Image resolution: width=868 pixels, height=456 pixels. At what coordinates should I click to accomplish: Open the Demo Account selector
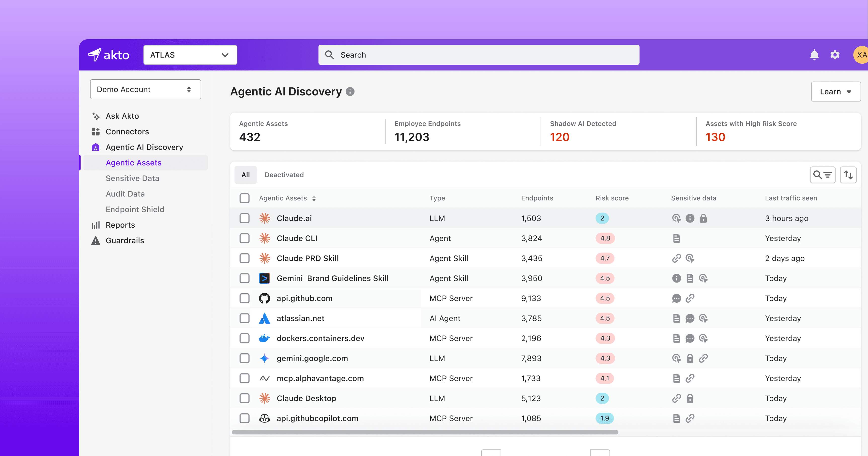click(x=146, y=89)
